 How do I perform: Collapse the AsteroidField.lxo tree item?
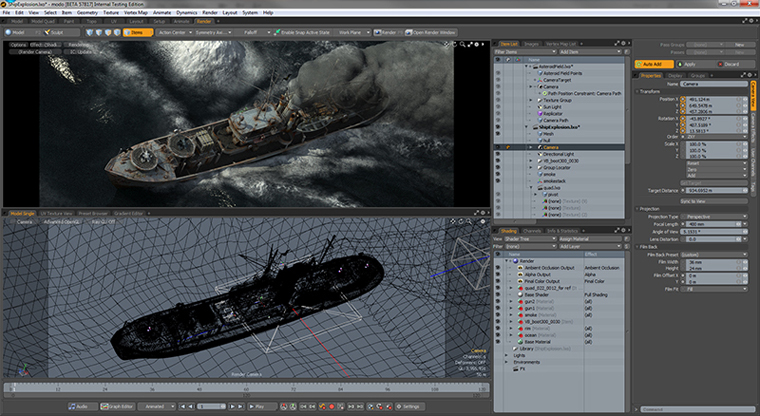tap(528, 65)
